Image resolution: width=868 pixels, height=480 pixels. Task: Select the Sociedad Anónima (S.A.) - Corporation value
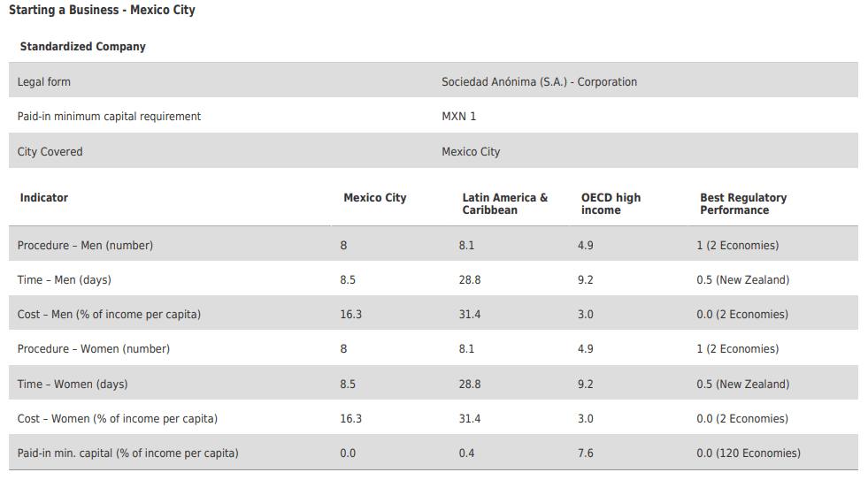[539, 82]
